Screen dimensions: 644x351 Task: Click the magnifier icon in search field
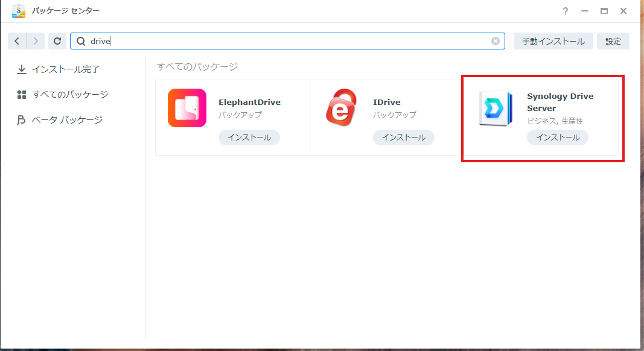(x=81, y=41)
